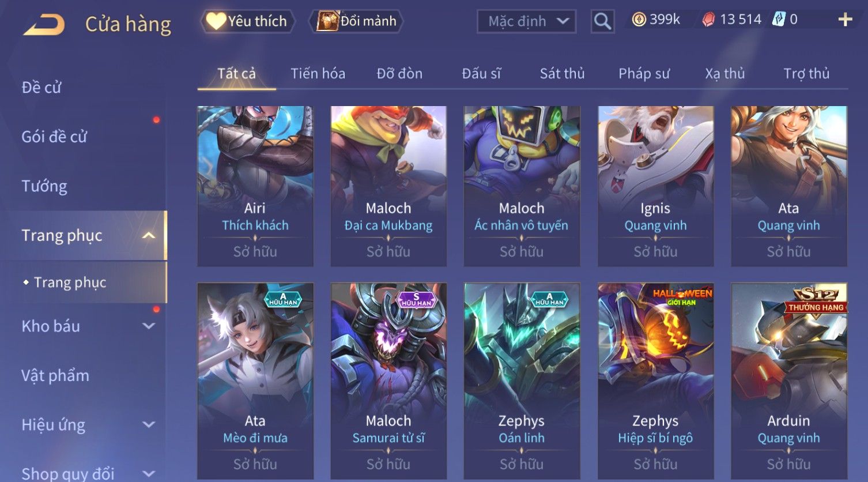Open the Zephys Hiệp sĩ bí ngô card
This screenshot has width=868, height=482.
655,381
